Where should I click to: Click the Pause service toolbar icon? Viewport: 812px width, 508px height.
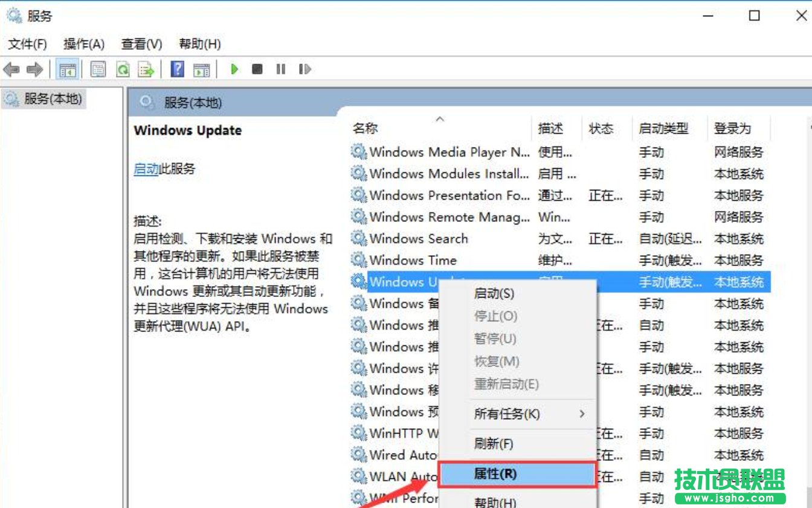click(x=280, y=69)
